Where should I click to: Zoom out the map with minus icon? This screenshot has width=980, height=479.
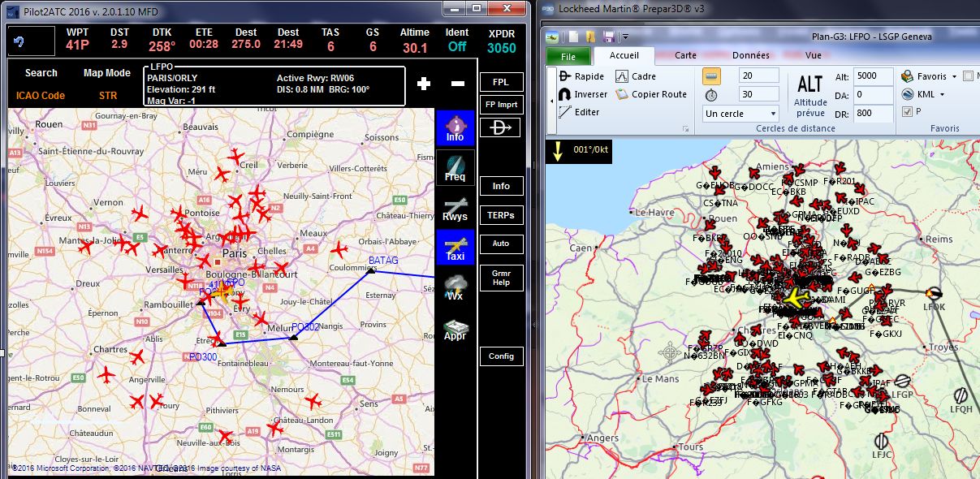click(x=458, y=84)
